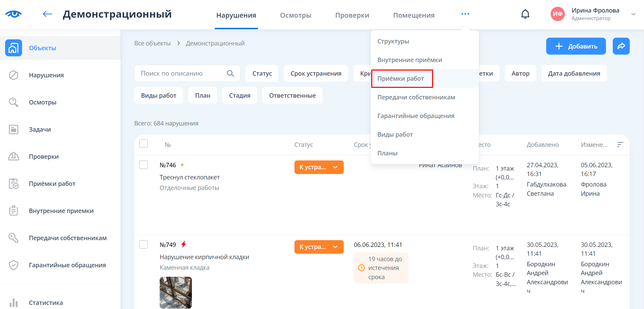Check the box for violation №746
644x309 pixels.
pyautogui.click(x=144, y=165)
